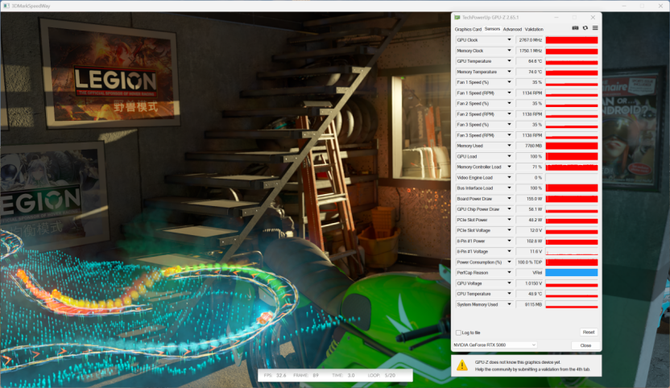Minimize the GPU-Z window
670x388 pixels.
pos(556,18)
